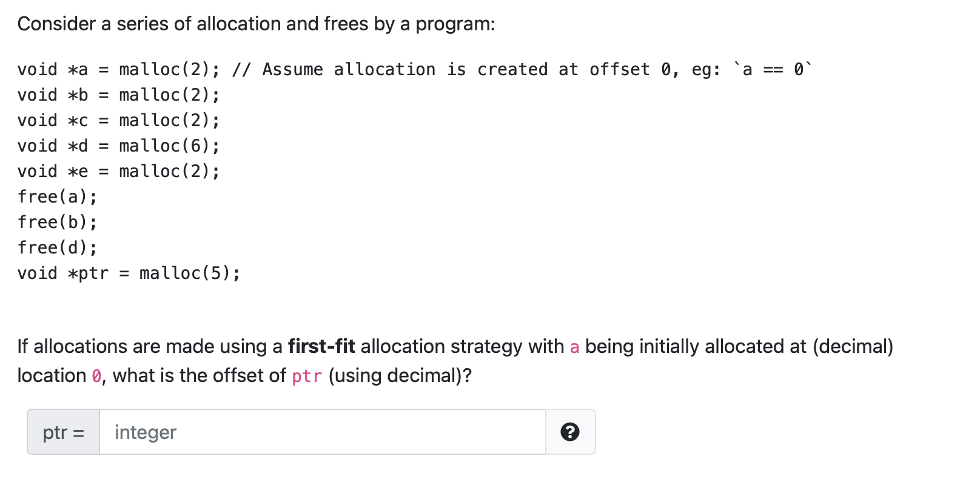
Task: Click the code comment about offset 0
Action: click(522, 70)
